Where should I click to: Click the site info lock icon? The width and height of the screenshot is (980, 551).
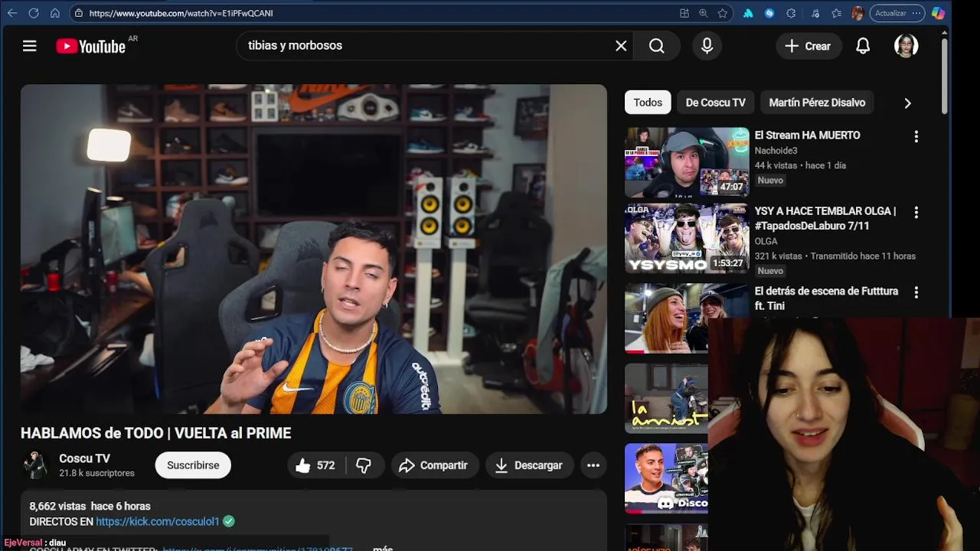pyautogui.click(x=79, y=13)
